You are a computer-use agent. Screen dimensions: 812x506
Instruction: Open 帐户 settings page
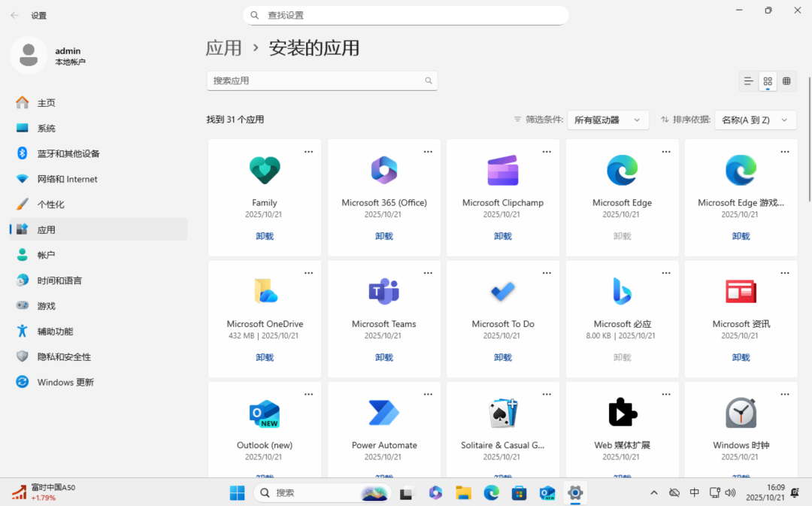(98, 255)
